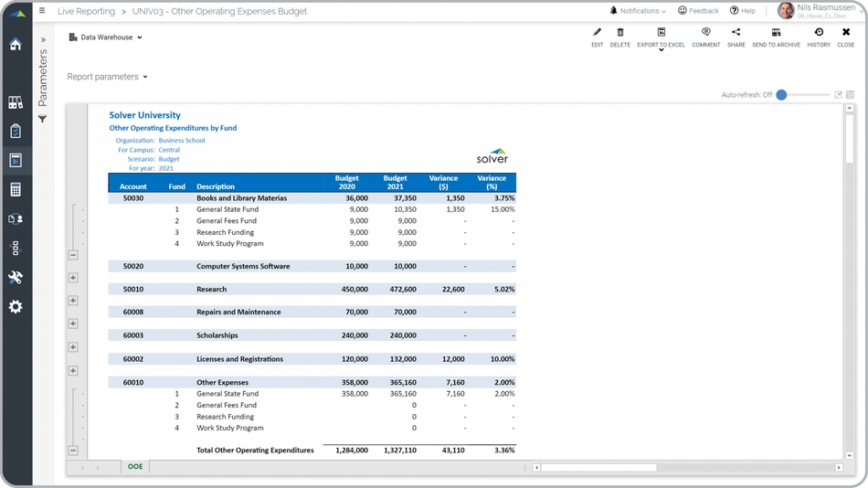Image resolution: width=868 pixels, height=488 pixels.
Task: Expand the Research account row group
Action: [73, 301]
